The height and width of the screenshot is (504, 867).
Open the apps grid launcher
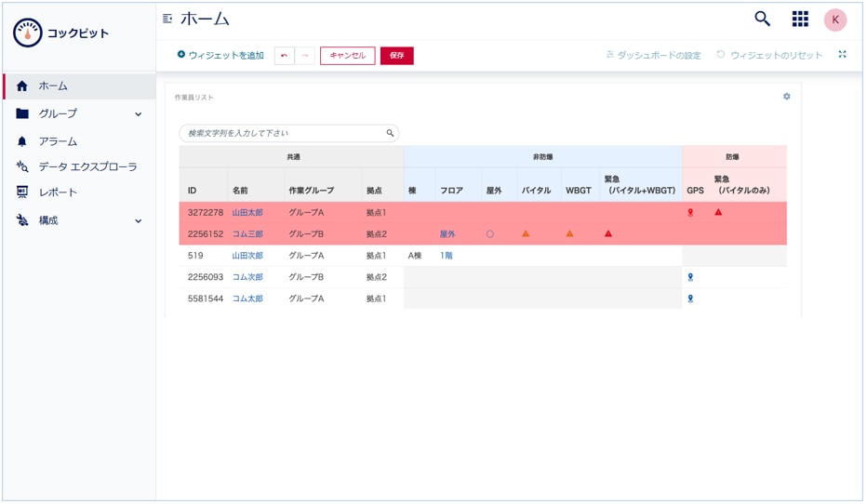click(x=800, y=19)
